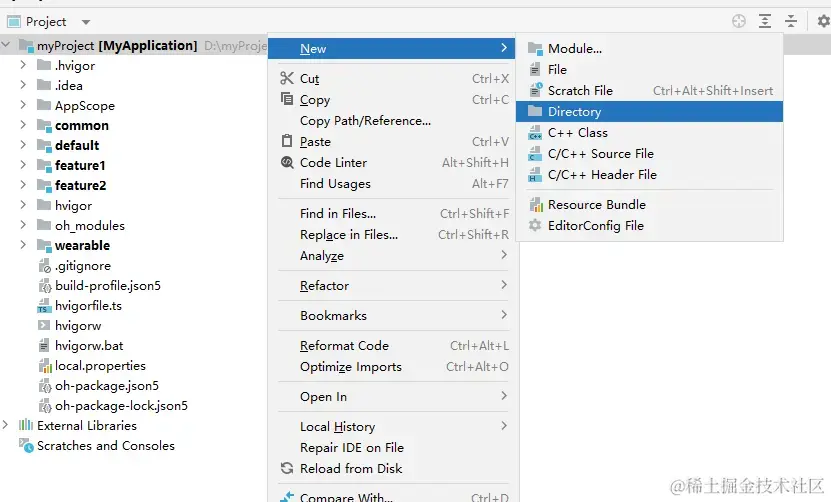
Task: Expand the common module
Action: [x=23, y=125]
